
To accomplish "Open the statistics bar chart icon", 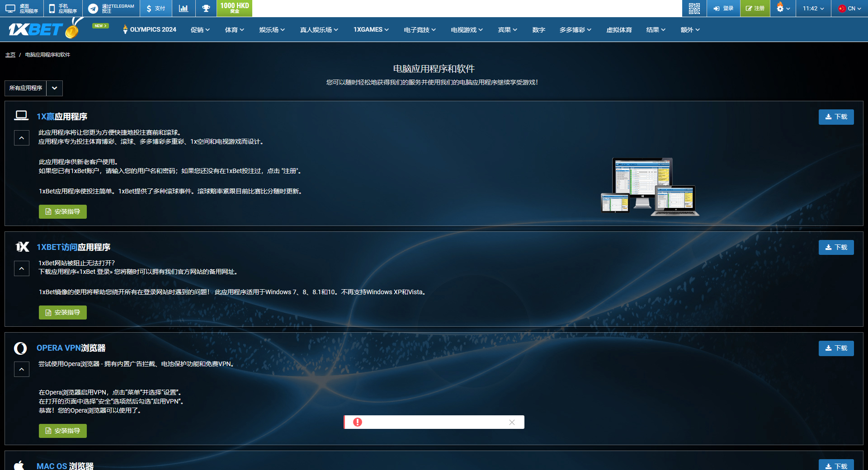I will coord(183,8).
